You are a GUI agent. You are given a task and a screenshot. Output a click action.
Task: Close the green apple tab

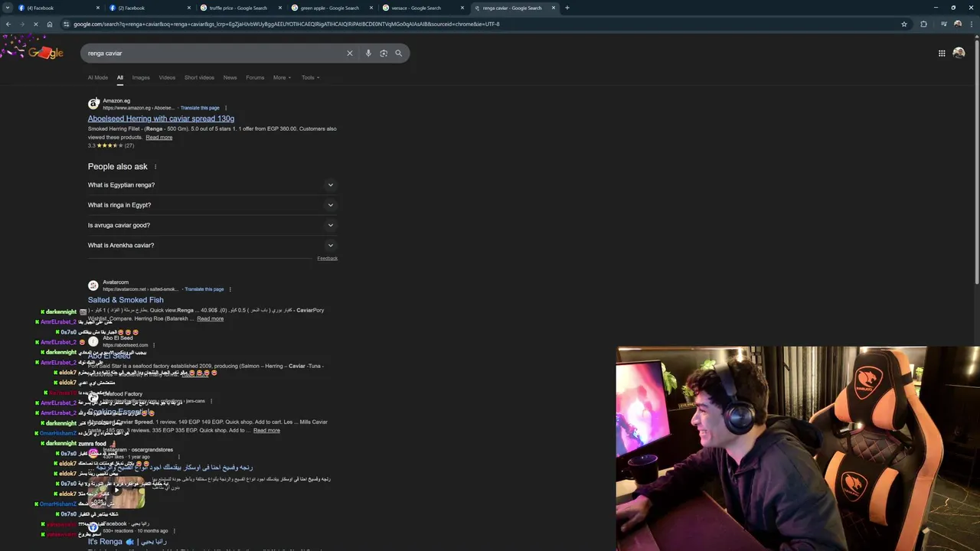(x=372, y=8)
